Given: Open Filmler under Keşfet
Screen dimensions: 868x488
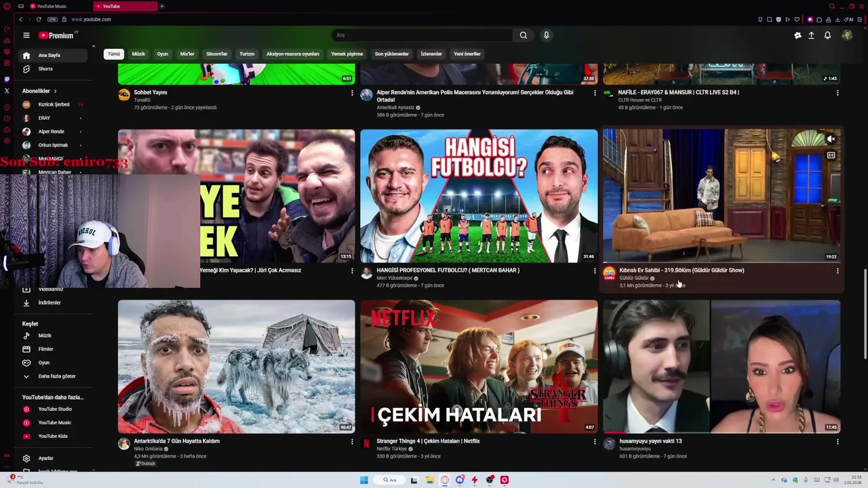Looking at the screenshot, I should click(x=54, y=349).
